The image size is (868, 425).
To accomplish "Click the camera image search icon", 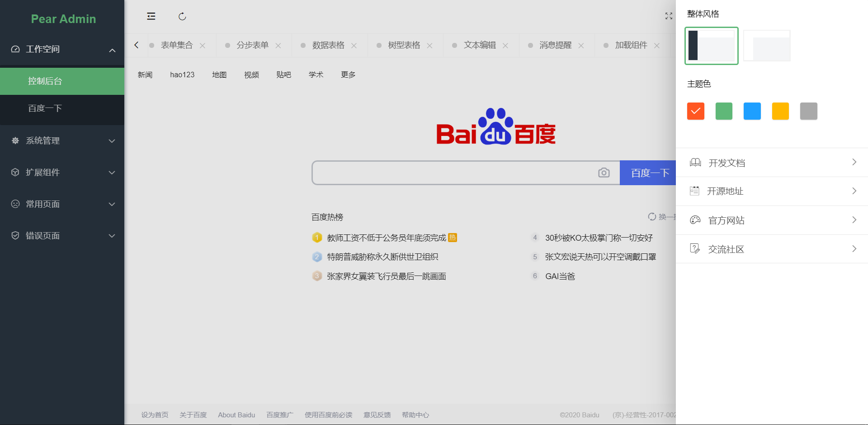I will click(x=604, y=173).
